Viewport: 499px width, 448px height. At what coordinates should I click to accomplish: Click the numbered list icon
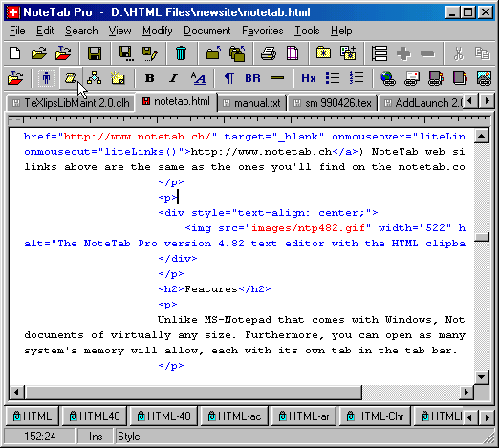coord(357,77)
